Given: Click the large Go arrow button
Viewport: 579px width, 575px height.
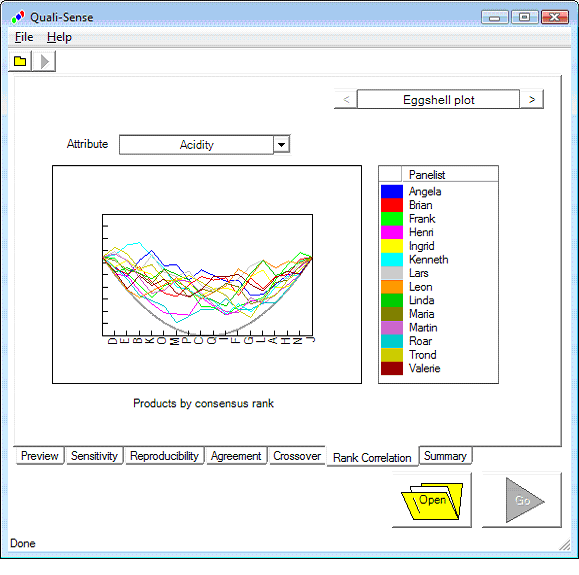Looking at the screenshot, I should pos(522,500).
